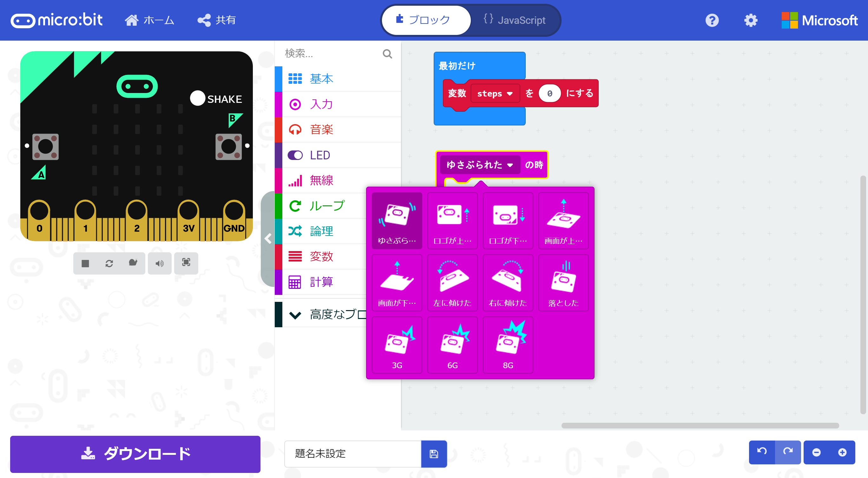This screenshot has height=478, width=868.
Task: Redo the last workspace action
Action: [787, 452]
